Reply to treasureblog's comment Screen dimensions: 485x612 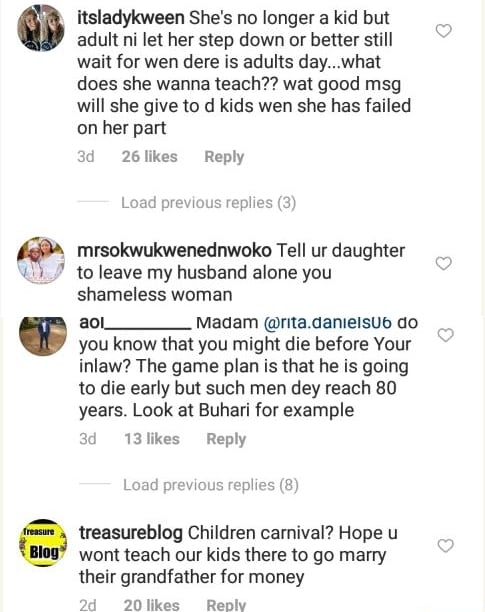coord(226,605)
